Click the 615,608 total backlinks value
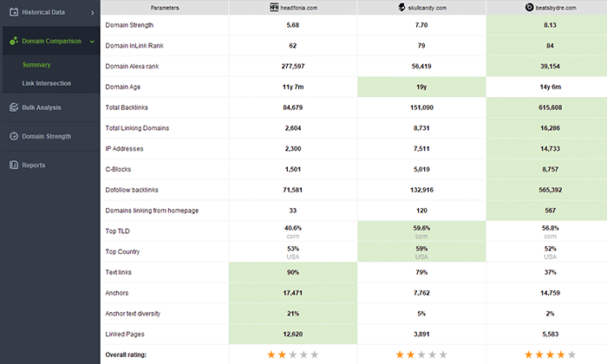Image resolution: width=607 pixels, height=364 pixels. [x=550, y=107]
